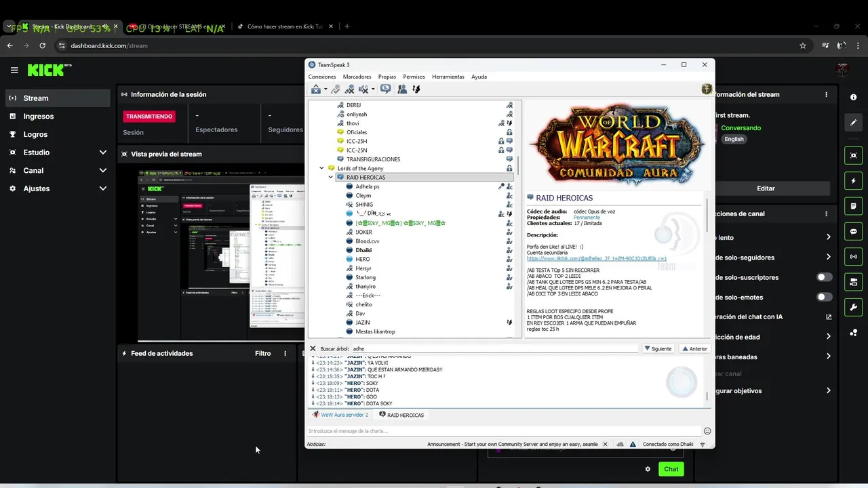Image resolution: width=868 pixels, height=488 pixels.
Task: Close the TeamSpeak search tree bar
Action: (x=313, y=348)
